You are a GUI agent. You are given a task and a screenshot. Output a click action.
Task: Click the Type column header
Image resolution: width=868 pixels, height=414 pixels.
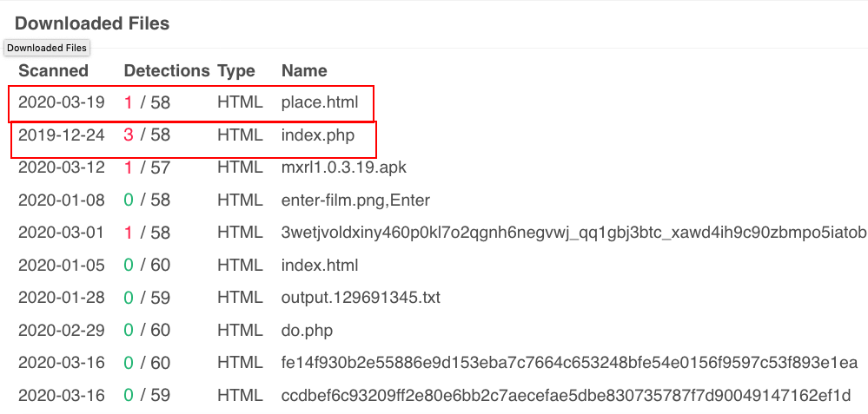click(235, 71)
